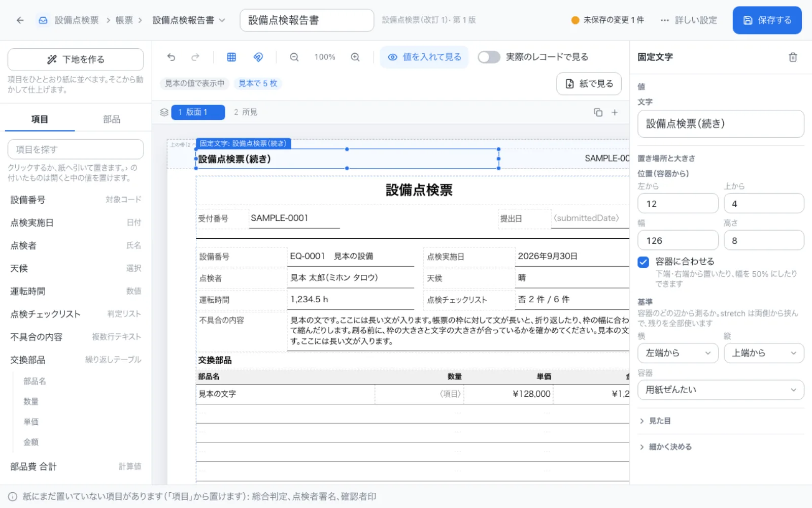Click the 幅 field showing 126
The image size is (812, 508).
[678, 241]
